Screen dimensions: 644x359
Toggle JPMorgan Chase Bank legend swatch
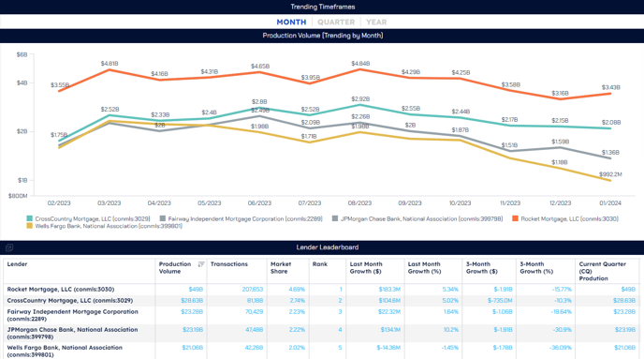point(335,218)
